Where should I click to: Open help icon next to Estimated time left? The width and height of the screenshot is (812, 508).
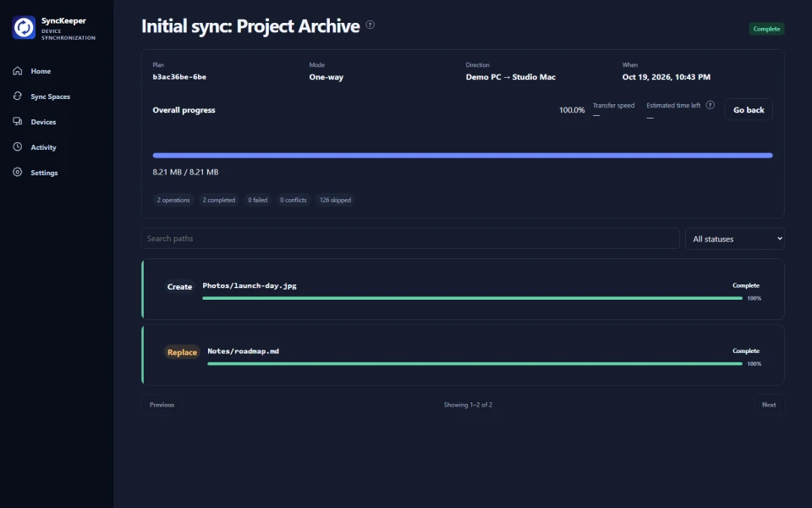(x=710, y=105)
